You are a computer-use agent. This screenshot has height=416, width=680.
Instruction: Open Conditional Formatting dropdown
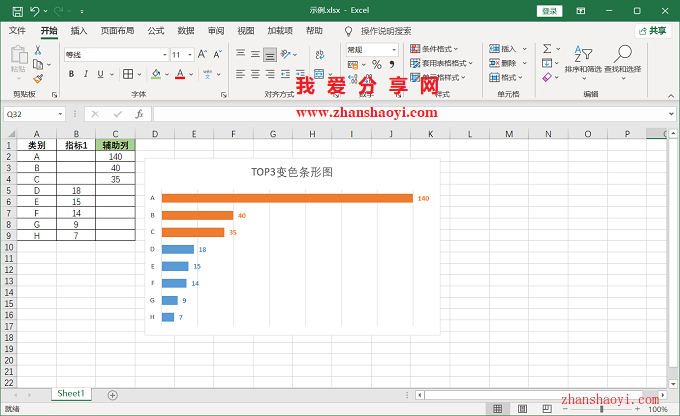[434, 49]
